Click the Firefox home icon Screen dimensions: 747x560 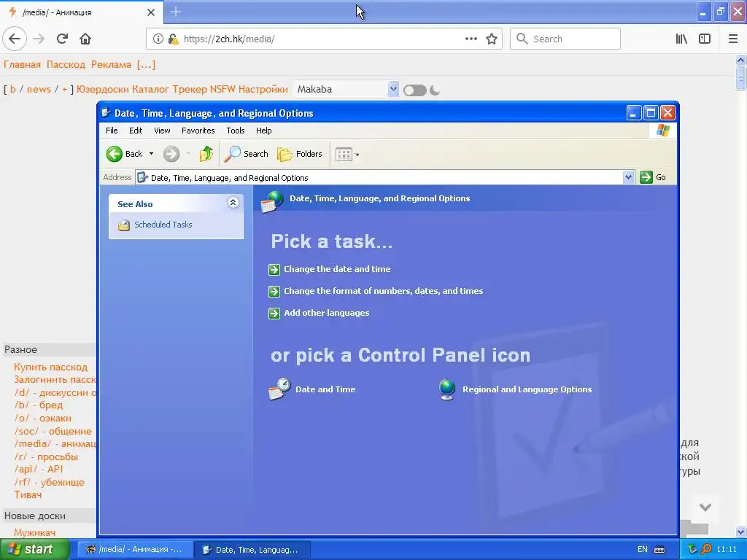85,39
